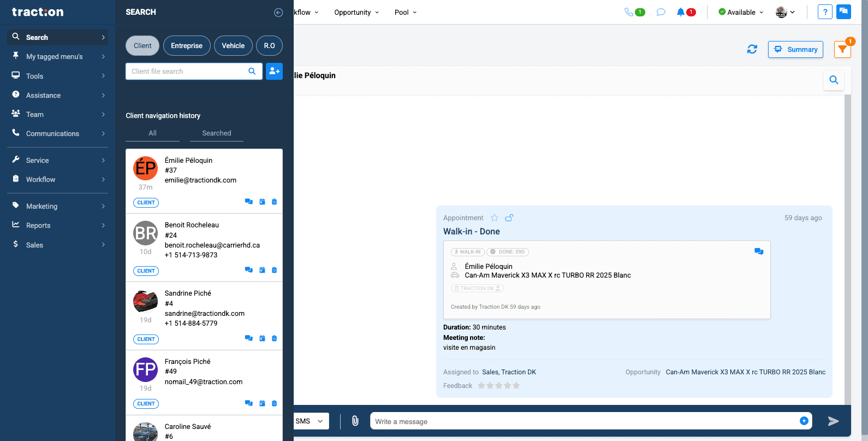The image size is (868, 441).
Task: Open conversation icon on Émilie Péloquin card
Action: [x=249, y=202]
